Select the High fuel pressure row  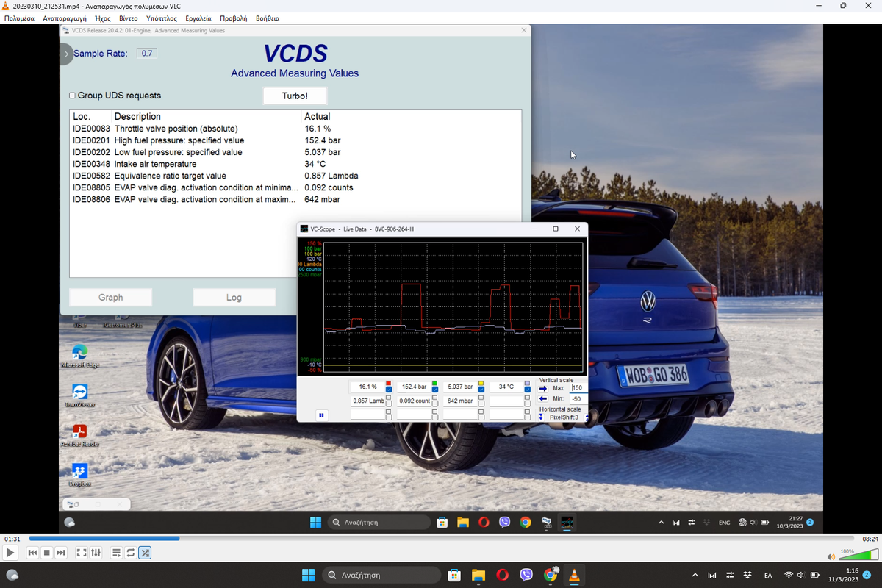295,140
